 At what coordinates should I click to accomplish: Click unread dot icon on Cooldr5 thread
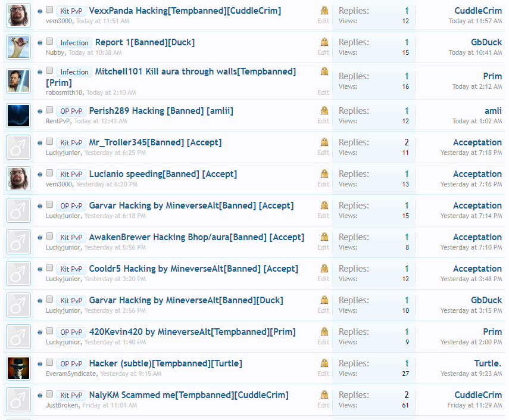[40, 269]
